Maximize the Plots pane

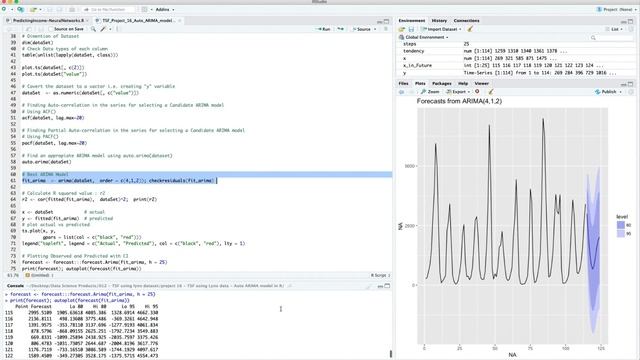pos(631,84)
